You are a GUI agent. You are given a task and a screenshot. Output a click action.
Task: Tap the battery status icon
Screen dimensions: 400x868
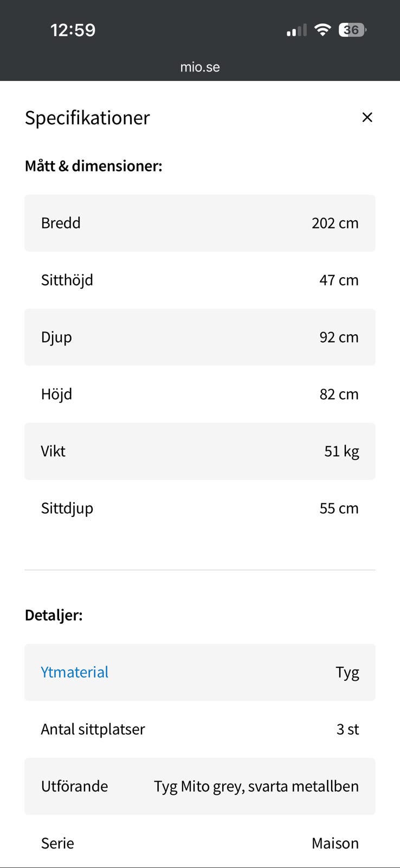(352, 30)
